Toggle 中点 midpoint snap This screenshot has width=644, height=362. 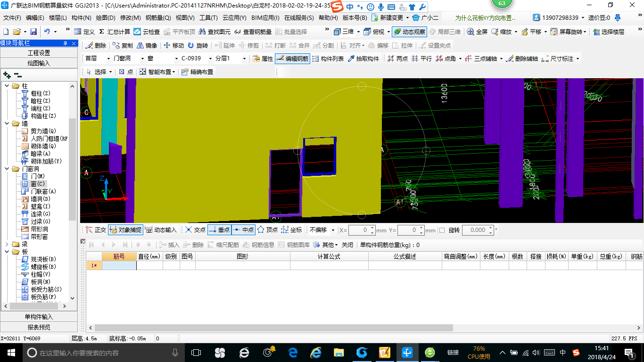click(243, 230)
